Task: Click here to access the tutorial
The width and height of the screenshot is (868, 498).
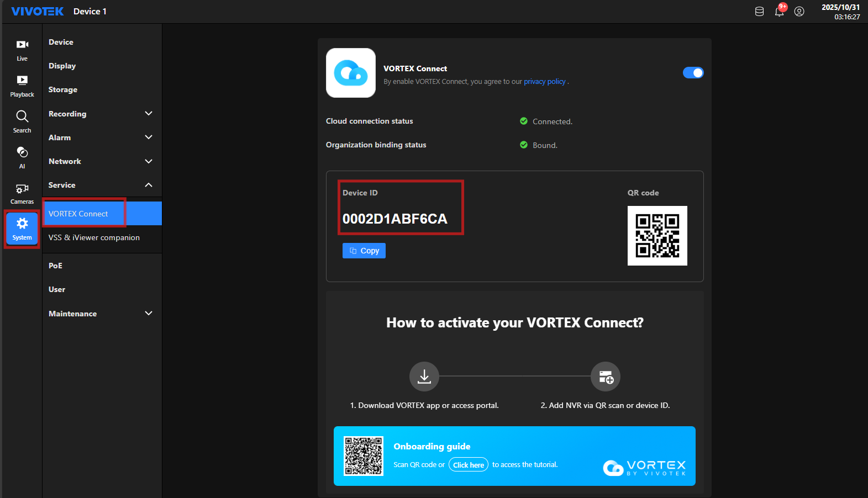Action: pyautogui.click(x=469, y=465)
